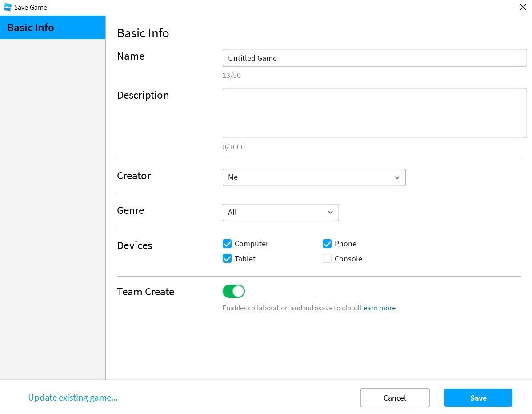This screenshot has height=414, width=532.
Task: Turn off the Team Create toggle
Action: point(233,291)
